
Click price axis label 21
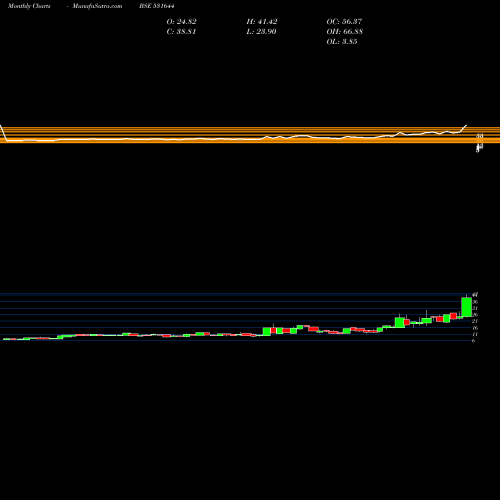coord(475,321)
